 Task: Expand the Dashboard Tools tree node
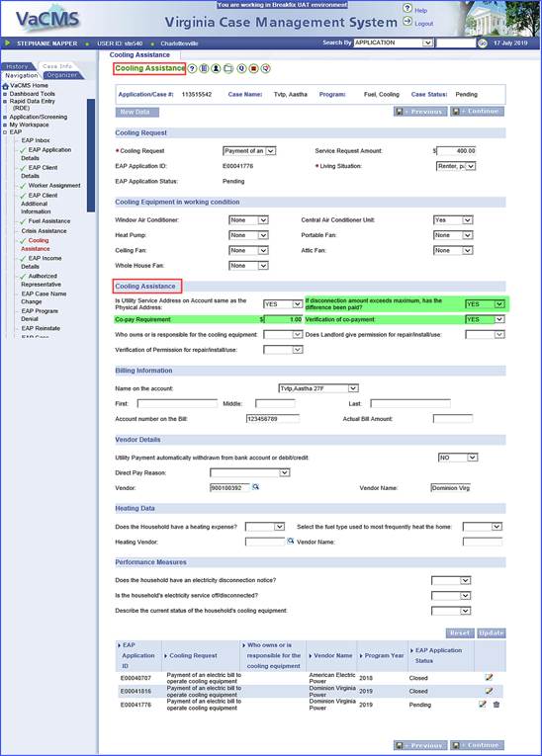click(5, 94)
